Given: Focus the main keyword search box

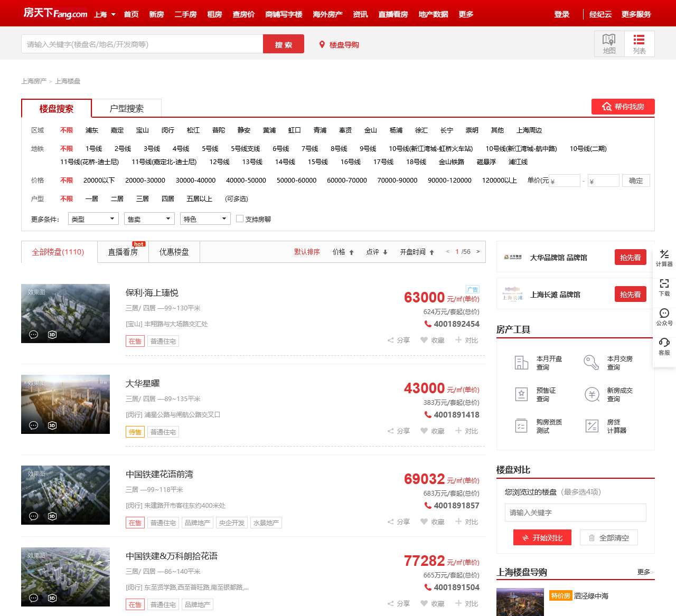Looking at the screenshot, I should [142, 44].
